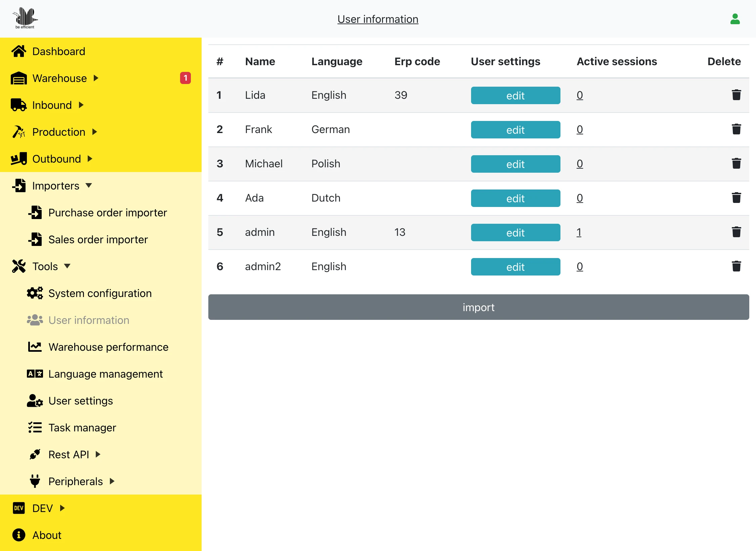Expand the Rest API submenu arrow
Viewport: 756px width, 551px height.
click(x=98, y=454)
